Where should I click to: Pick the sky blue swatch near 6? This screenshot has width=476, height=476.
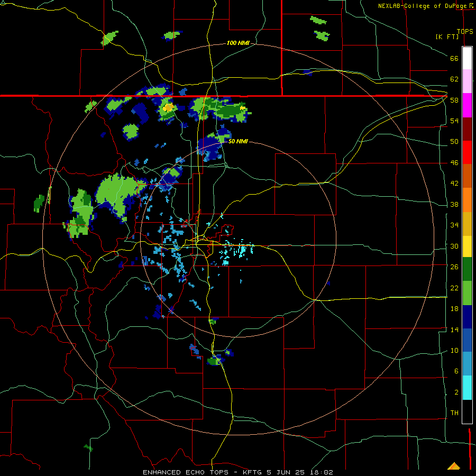[467, 363]
